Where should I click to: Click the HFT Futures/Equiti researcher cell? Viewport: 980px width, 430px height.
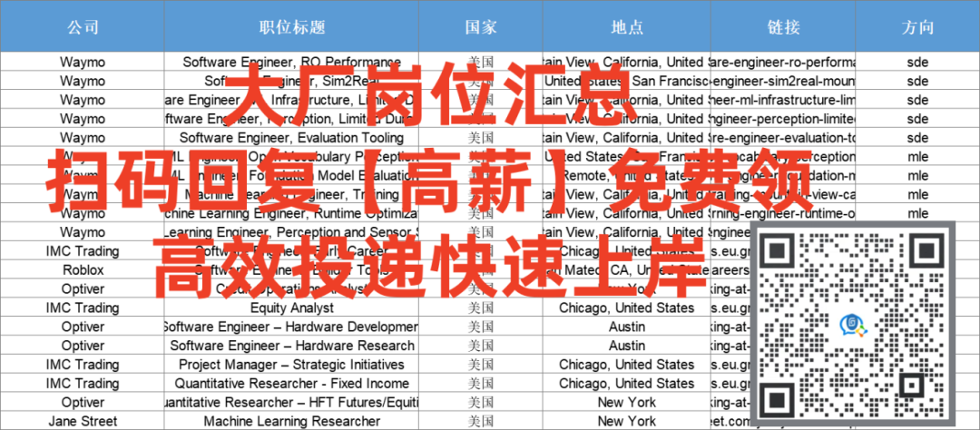pos(292,402)
